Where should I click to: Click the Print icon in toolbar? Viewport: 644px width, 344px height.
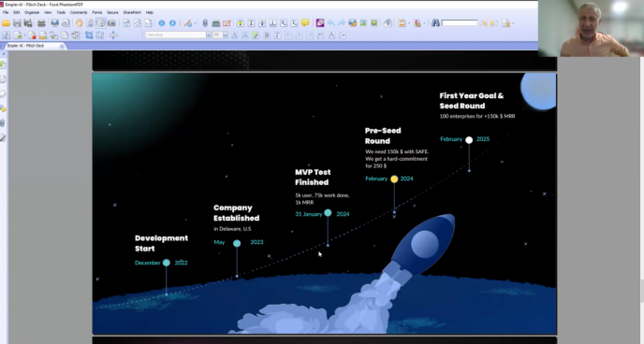(41, 23)
